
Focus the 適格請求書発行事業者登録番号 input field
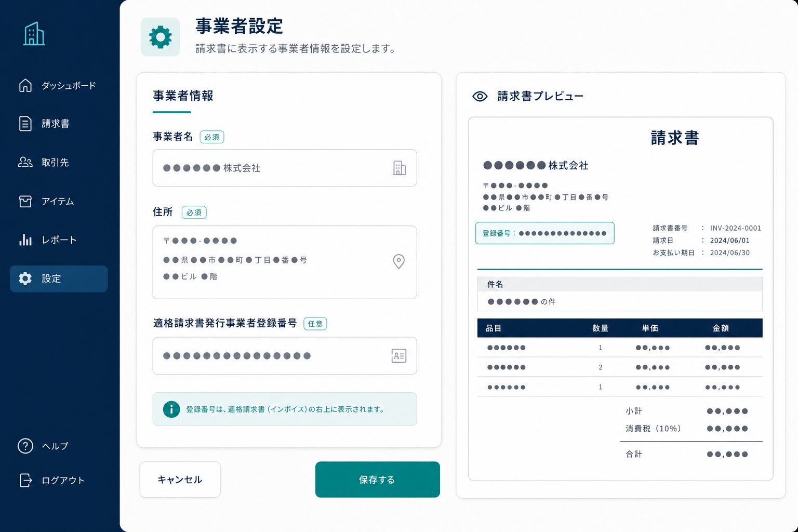(x=285, y=356)
